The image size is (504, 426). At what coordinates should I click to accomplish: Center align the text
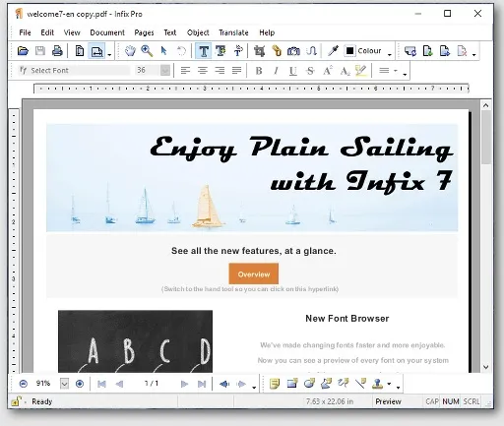pyautogui.click(x=203, y=70)
